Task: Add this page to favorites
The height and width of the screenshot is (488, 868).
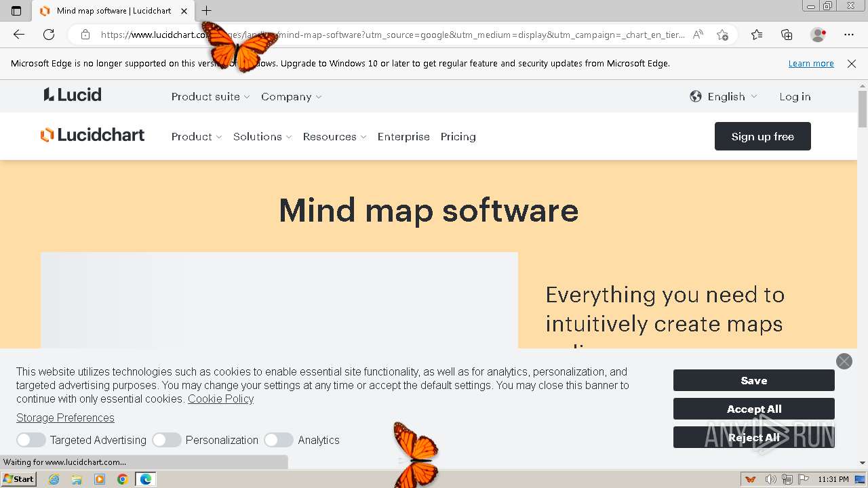Action: pos(723,35)
